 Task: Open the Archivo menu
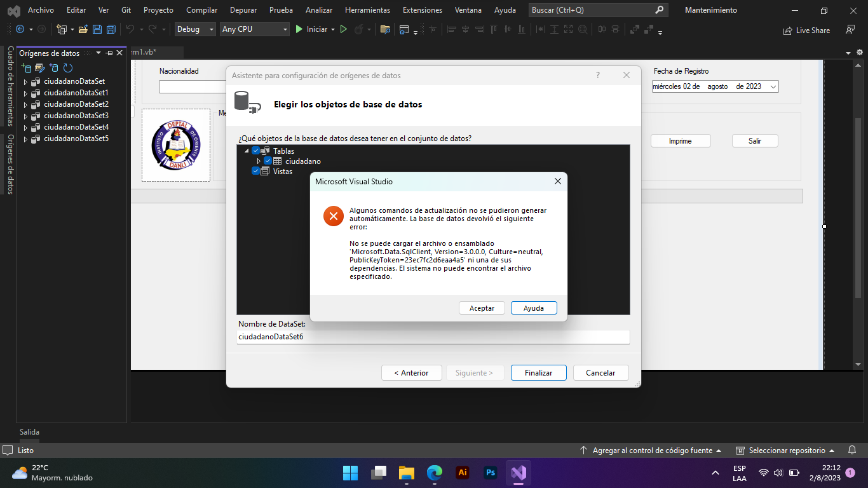pyautogui.click(x=41, y=10)
